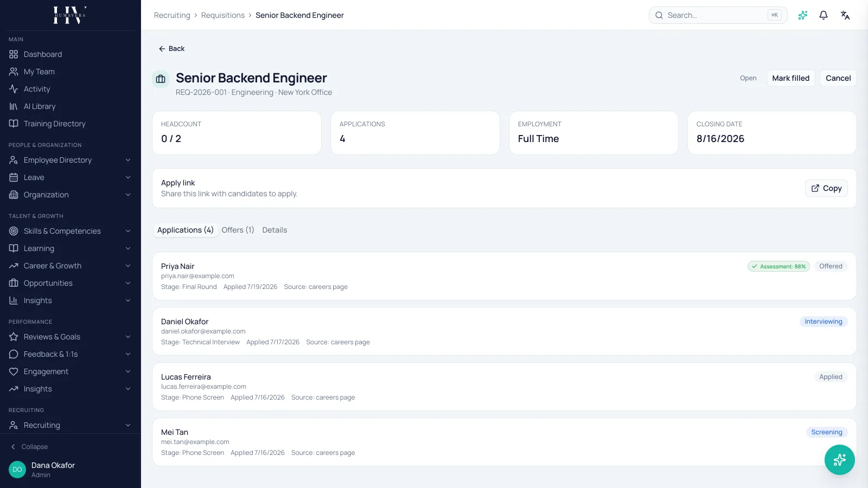The height and width of the screenshot is (488, 868).
Task: Expand the Organization chevron
Action: [x=128, y=195]
